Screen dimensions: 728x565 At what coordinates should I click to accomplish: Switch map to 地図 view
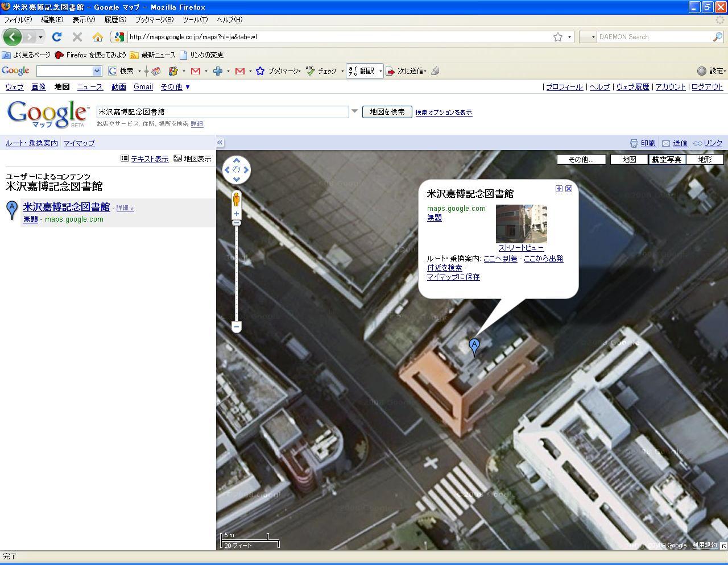(629, 160)
